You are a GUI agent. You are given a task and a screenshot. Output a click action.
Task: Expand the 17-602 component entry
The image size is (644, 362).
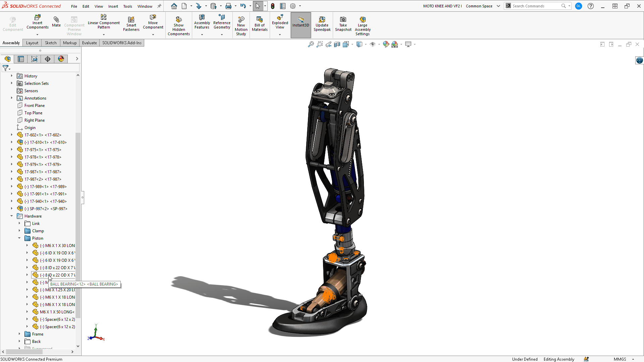[11, 135]
